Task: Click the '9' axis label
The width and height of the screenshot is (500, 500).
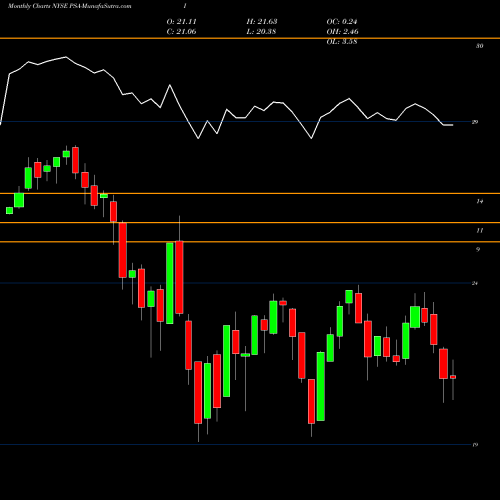Action: [478, 249]
